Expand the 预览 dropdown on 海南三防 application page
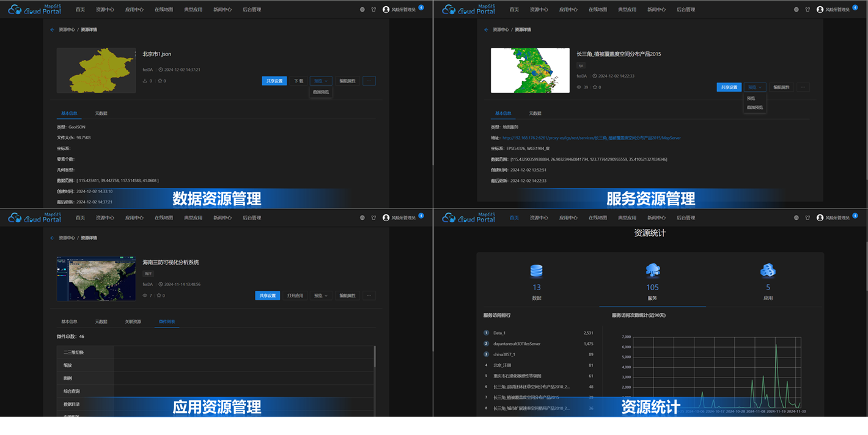 (321, 296)
